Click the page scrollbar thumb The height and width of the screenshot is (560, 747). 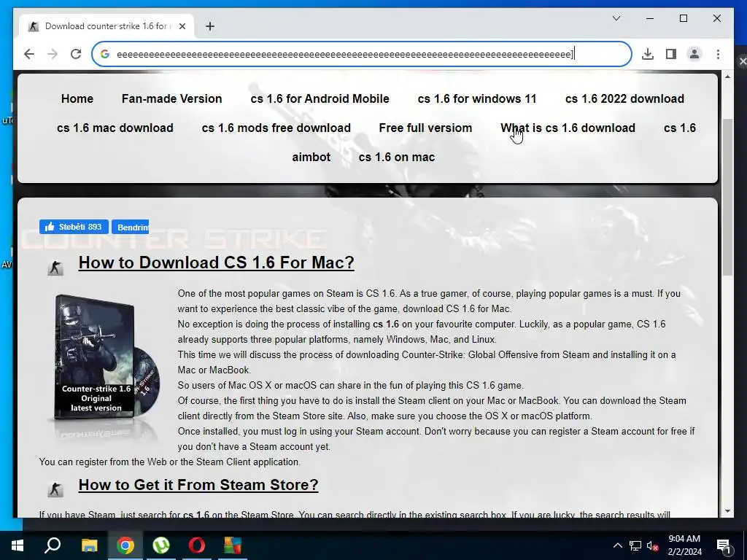[727, 197]
